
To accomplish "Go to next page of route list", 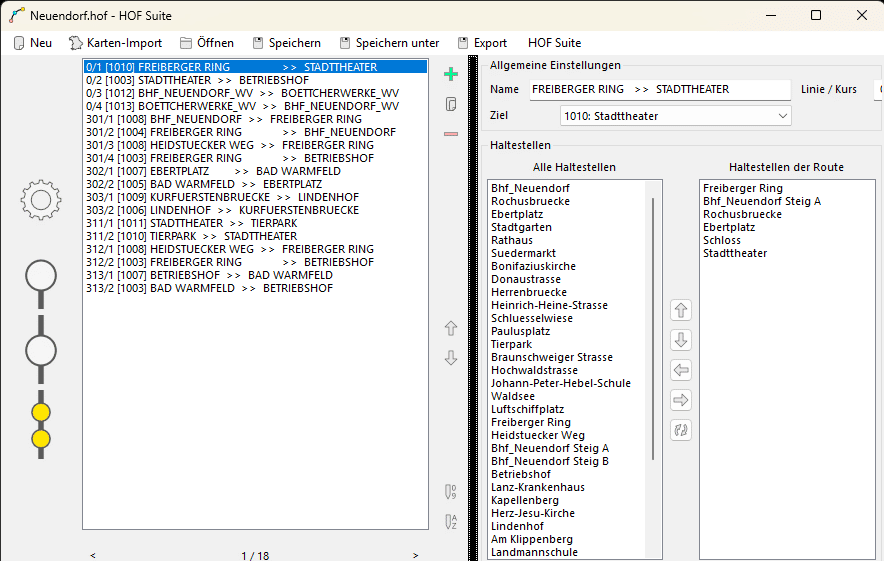I will [x=416, y=555].
